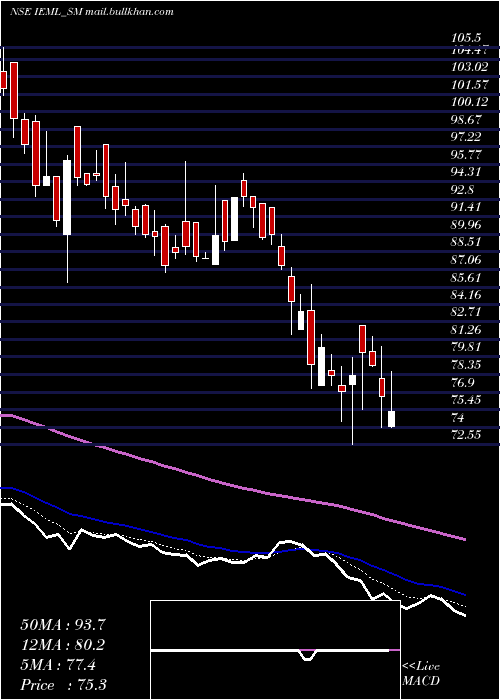
Task: Select the 89.96 price axis label
Action: [466, 225]
